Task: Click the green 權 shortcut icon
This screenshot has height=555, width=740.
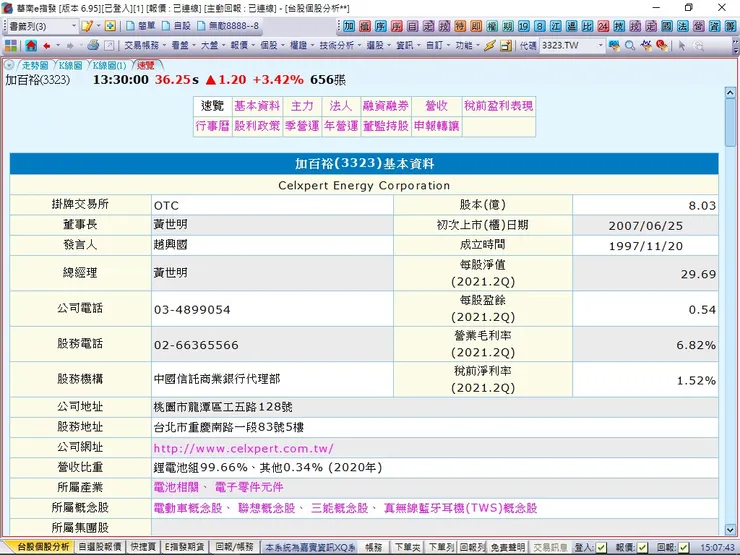Action: (492, 26)
